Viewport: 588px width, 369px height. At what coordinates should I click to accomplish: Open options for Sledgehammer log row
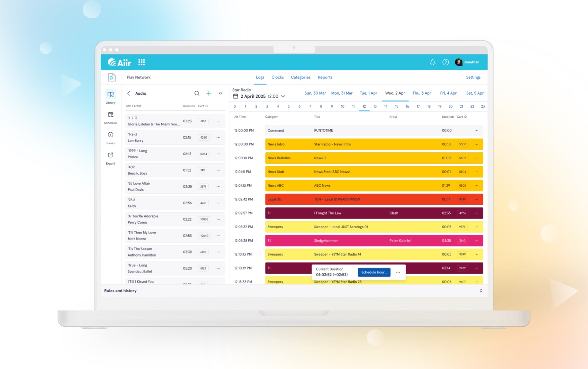coord(477,241)
